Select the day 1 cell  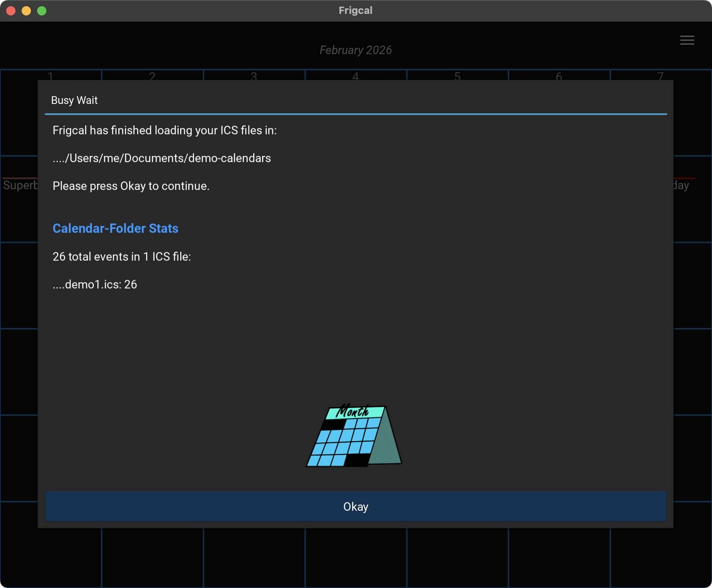click(x=50, y=76)
